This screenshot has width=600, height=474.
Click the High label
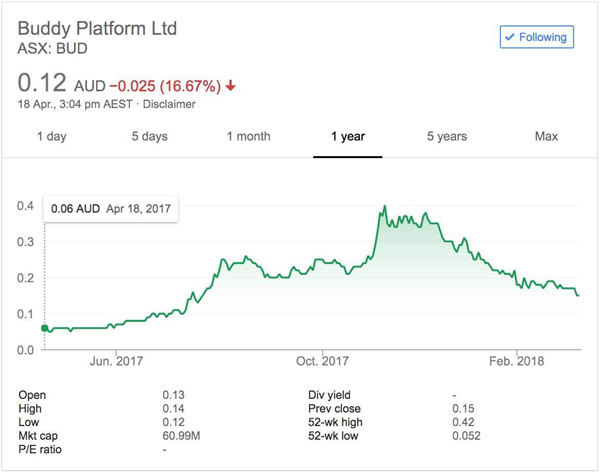tap(30, 409)
